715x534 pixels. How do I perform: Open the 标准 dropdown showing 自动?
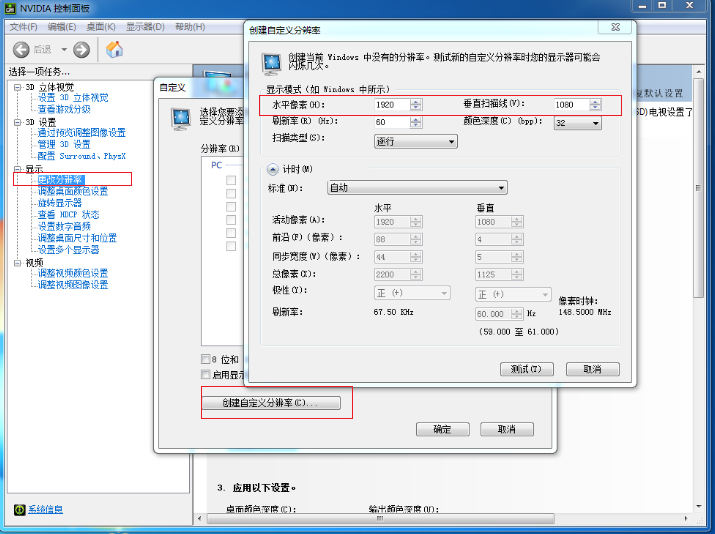coord(417,188)
